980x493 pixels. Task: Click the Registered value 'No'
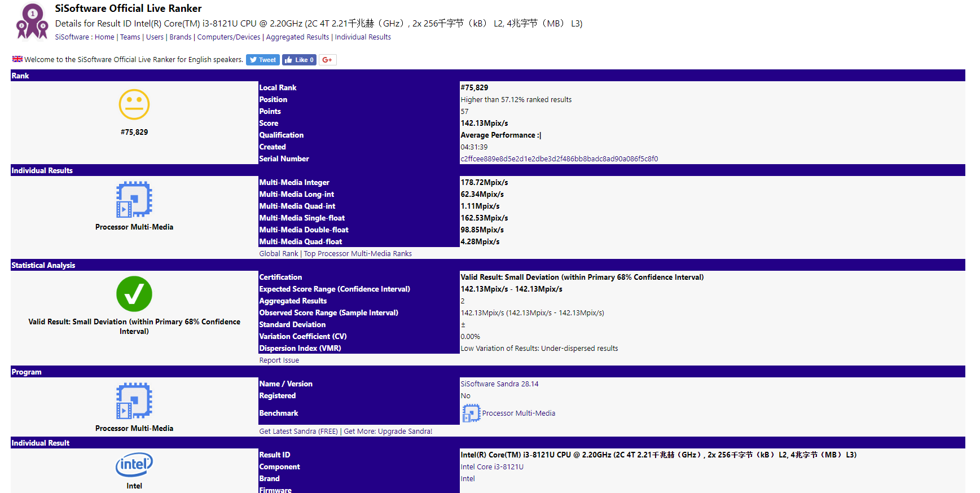click(465, 396)
